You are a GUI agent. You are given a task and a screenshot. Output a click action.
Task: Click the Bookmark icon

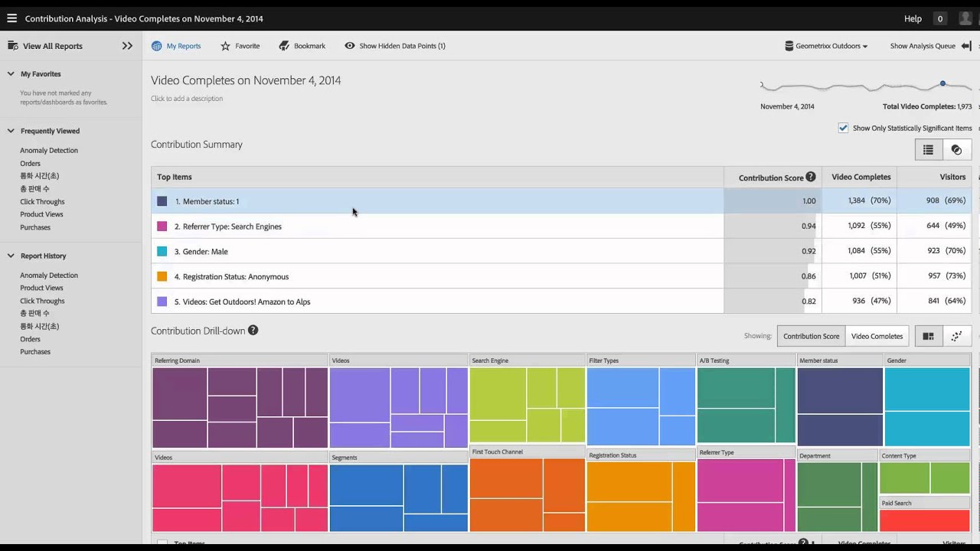[284, 46]
